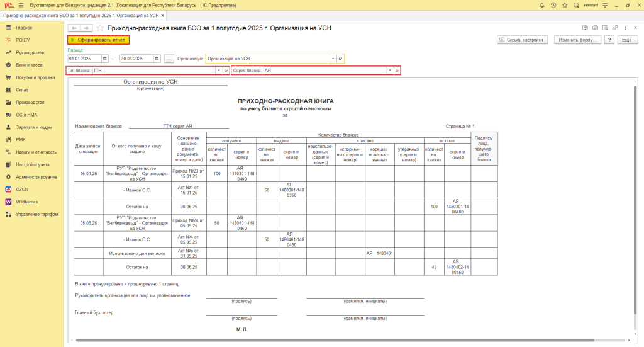Close the Приходно-расходная книга tab

[163, 16]
